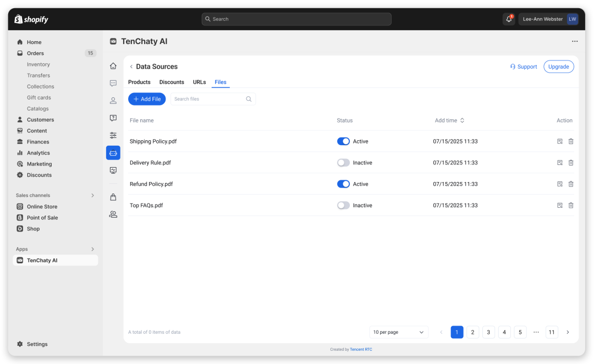This screenshot has height=364, width=594.
Task: Enable the Delivery Rule.pdf toggle
Action: (343, 163)
